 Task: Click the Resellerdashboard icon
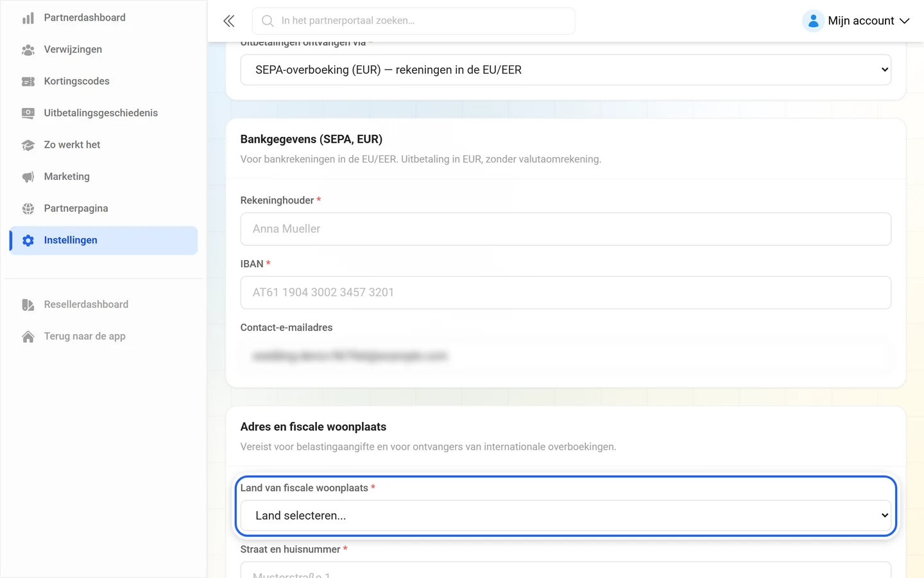pos(28,304)
